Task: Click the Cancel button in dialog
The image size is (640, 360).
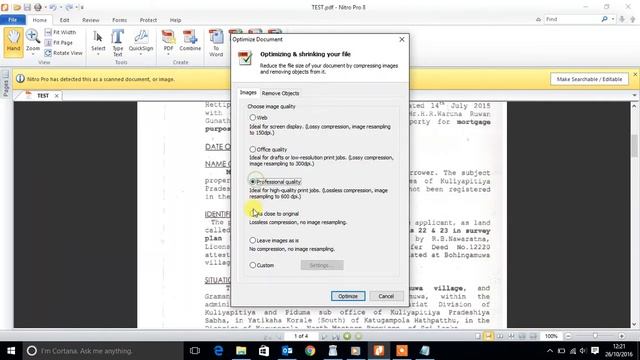Action: coord(386,296)
